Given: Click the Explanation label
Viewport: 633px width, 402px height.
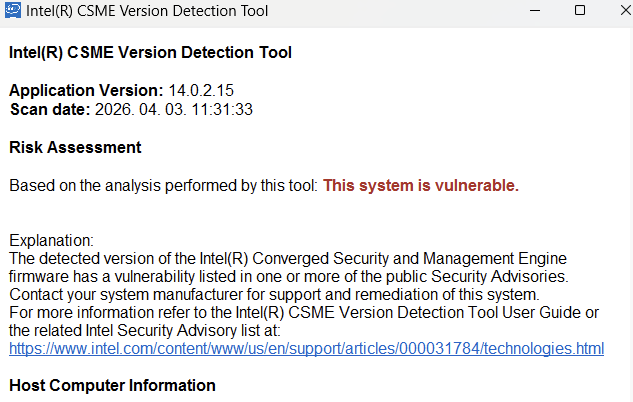Looking at the screenshot, I should tap(50, 241).
